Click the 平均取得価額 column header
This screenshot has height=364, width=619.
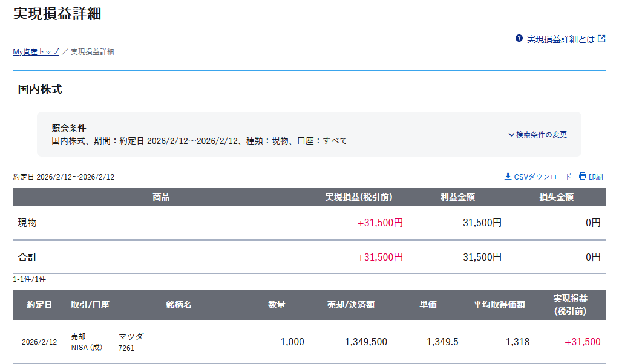coord(499,305)
